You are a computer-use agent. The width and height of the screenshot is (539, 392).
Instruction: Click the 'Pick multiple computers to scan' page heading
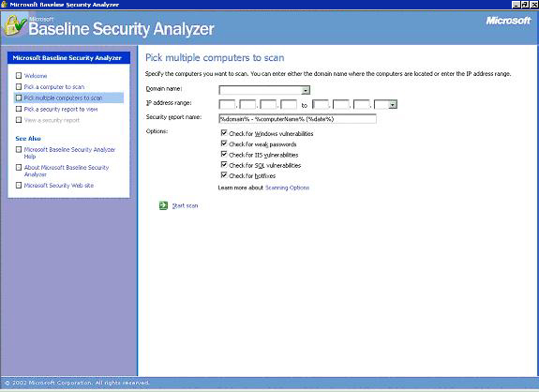tap(215, 57)
